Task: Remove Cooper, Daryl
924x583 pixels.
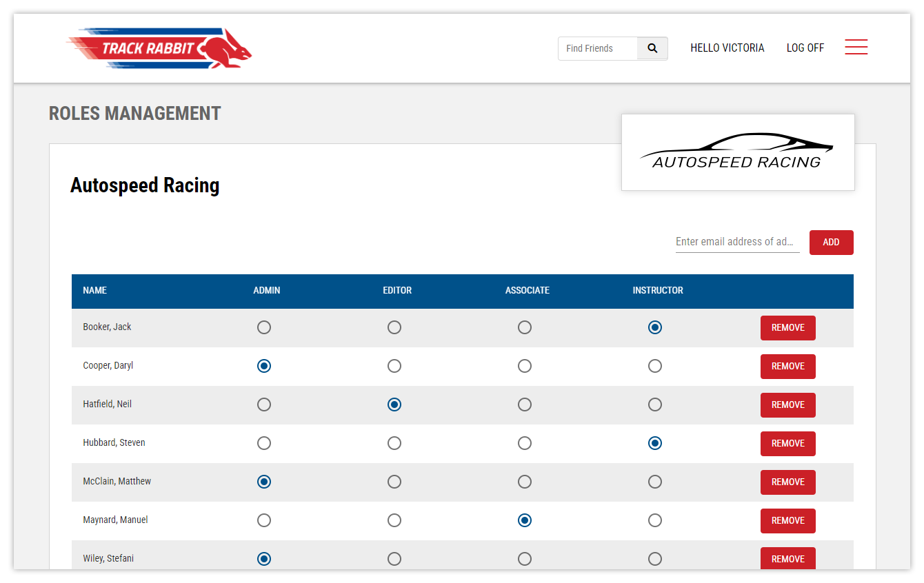Action: pyautogui.click(x=788, y=367)
